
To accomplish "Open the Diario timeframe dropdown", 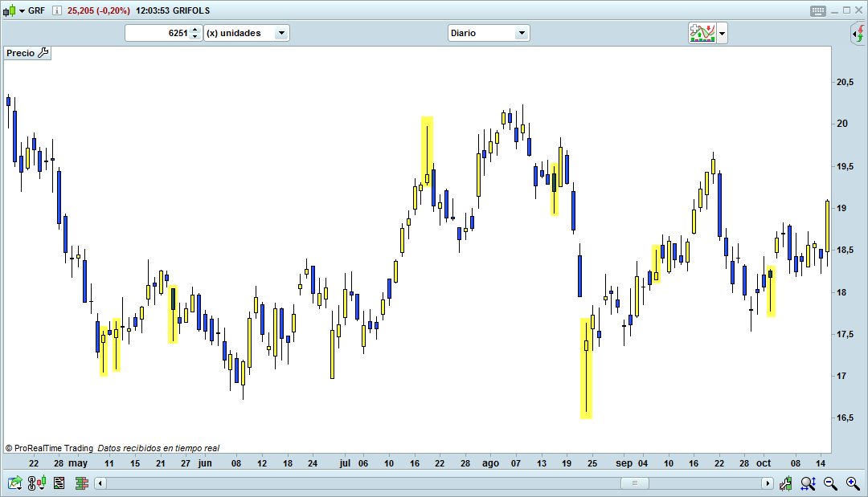I will (x=522, y=33).
